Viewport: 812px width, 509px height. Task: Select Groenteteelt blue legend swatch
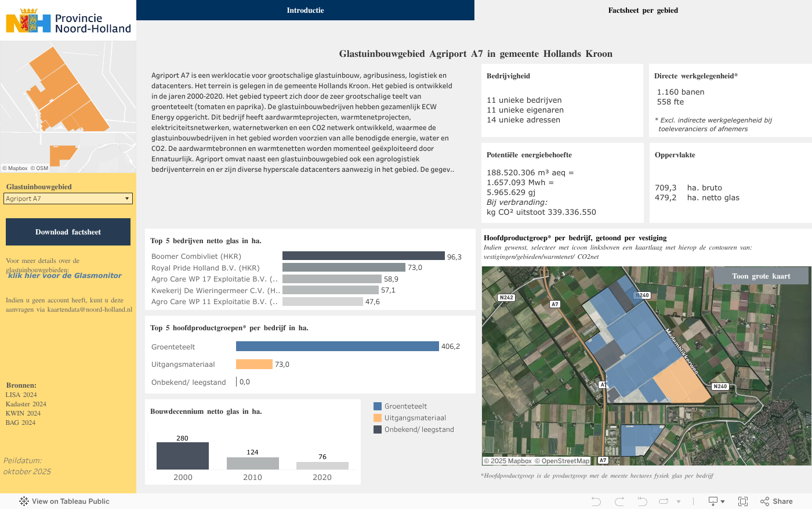pos(378,406)
